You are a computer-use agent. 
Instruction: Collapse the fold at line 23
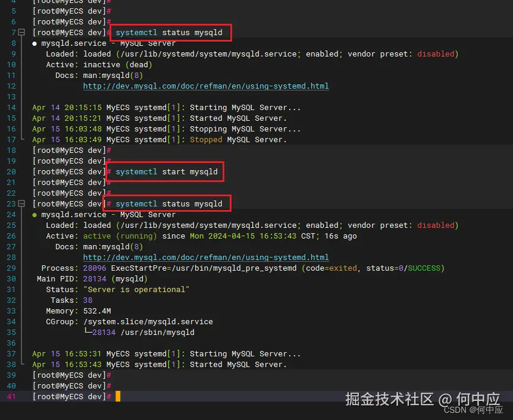click(x=21, y=204)
